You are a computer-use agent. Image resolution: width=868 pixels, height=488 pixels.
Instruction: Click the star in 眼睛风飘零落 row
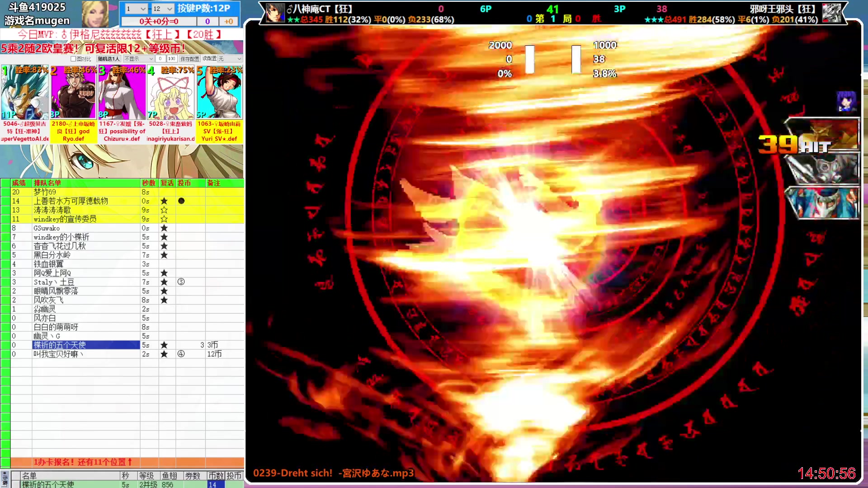[164, 291]
